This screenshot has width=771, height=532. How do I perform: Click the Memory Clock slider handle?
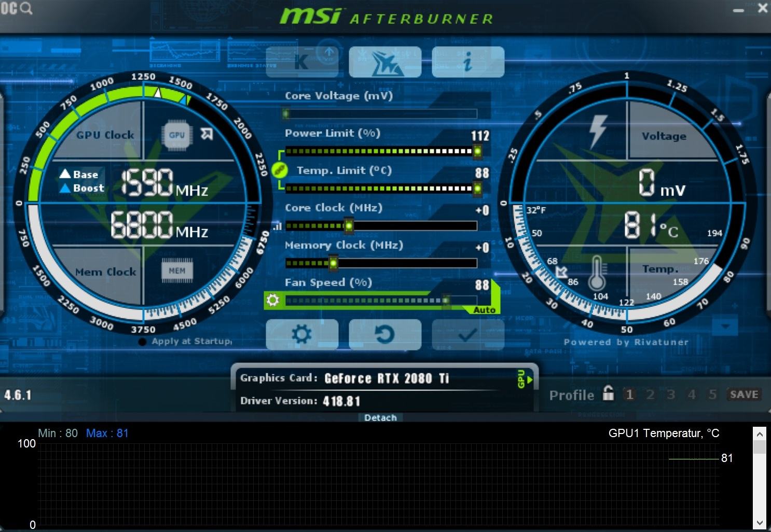334,263
